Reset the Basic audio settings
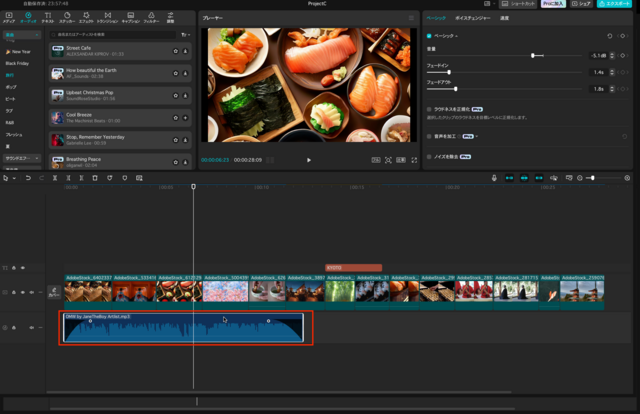 (609, 36)
